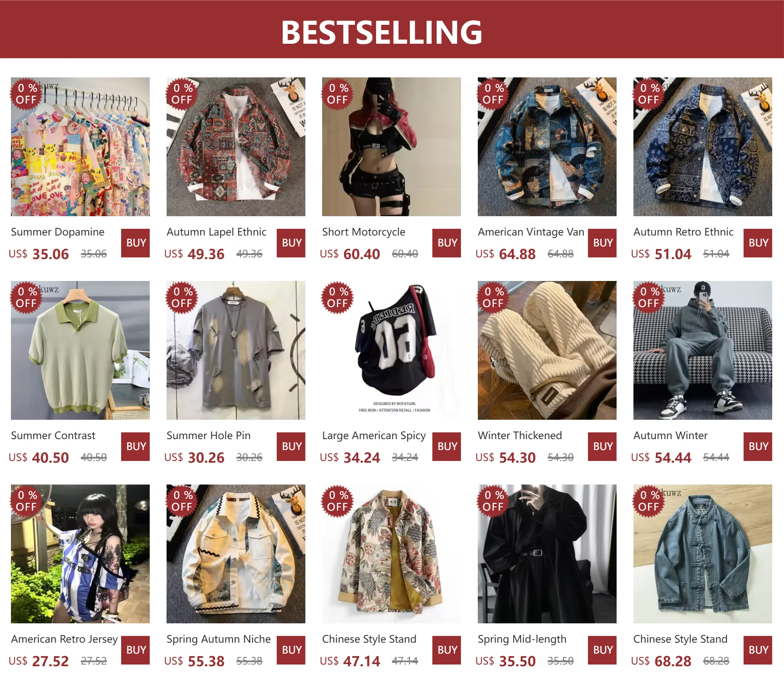Click the BESTSELLING header banner
The height and width of the screenshot is (694, 784).
tap(392, 29)
